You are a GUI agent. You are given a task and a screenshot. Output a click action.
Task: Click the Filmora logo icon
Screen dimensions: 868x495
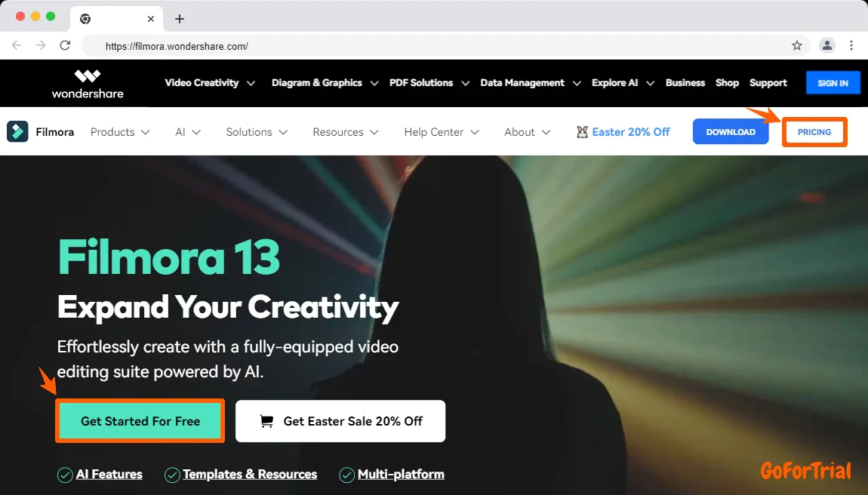(x=17, y=132)
